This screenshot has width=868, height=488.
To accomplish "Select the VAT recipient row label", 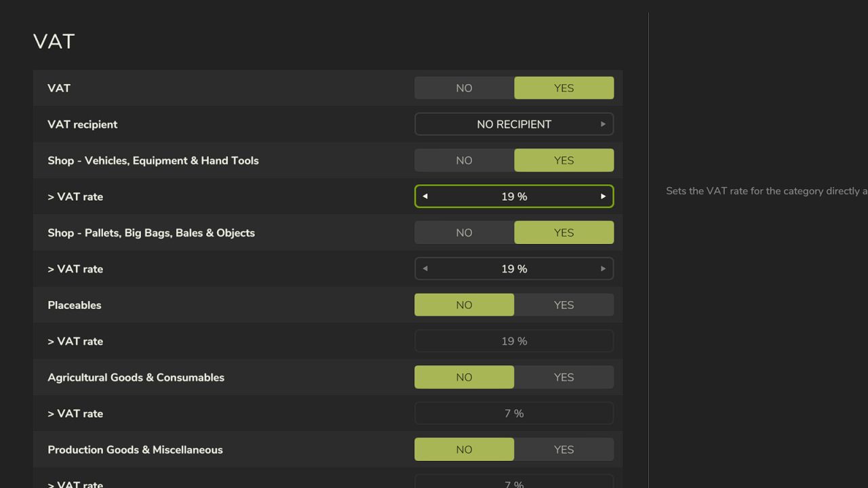I will pyautogui.click(x=82, y=124).
